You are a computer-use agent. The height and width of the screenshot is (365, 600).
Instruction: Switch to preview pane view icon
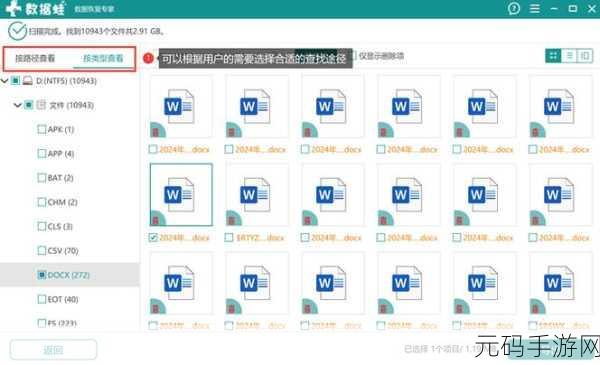[585, 56]
